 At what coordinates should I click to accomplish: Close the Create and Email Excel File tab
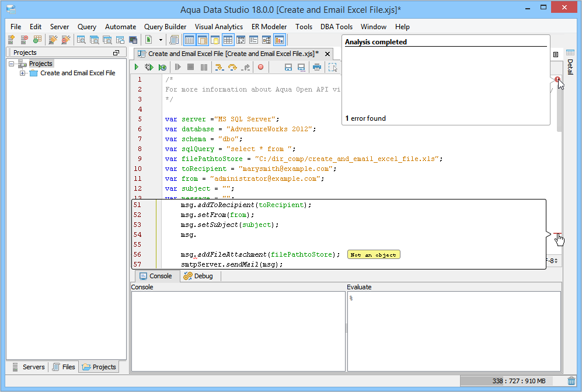[327, 54]
